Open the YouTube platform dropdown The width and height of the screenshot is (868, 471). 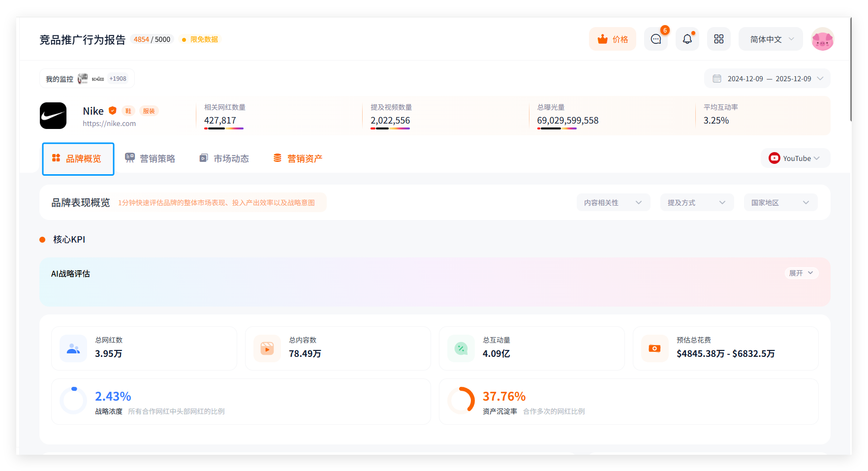point(795,158)
